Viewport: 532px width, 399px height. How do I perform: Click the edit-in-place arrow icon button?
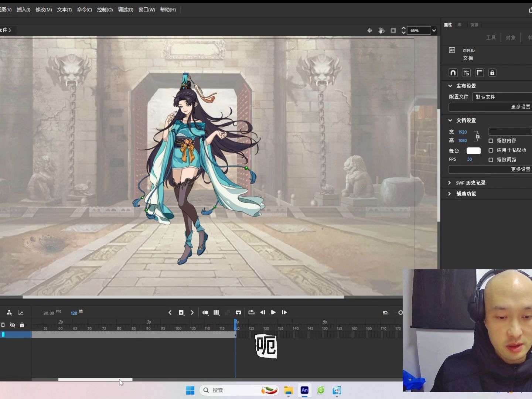pos(466,73)
